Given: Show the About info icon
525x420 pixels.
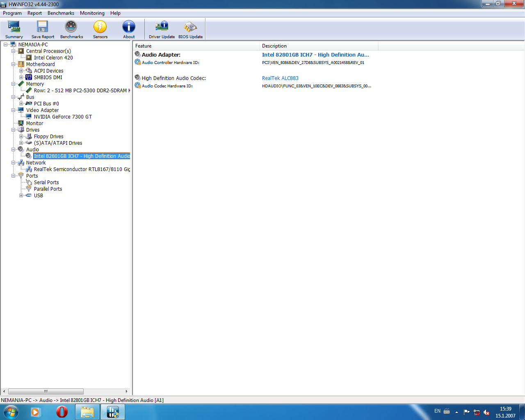Looking at the screenshot, I should [129, 30].
